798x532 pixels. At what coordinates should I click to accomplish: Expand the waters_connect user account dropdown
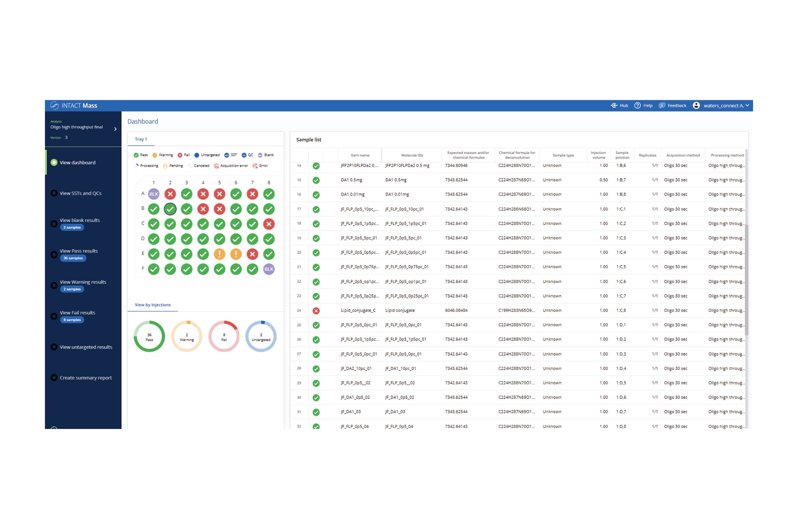coord(747,105)
